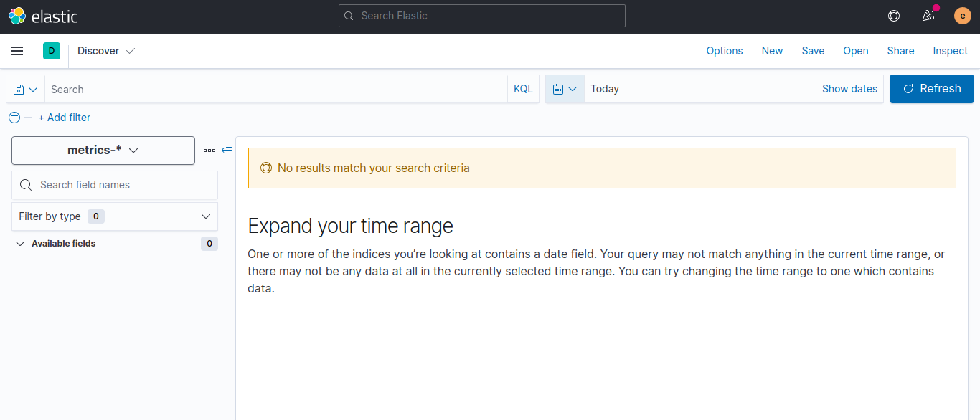Click the Elastic logo home icon

tap(17, 16)
